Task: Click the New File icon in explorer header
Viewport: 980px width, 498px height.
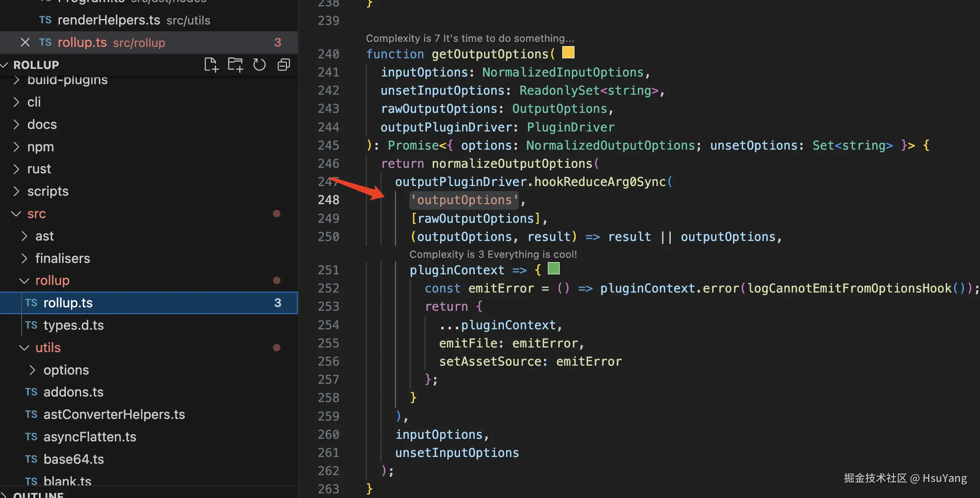Action: pyautogui.click(x=211, y=65)
